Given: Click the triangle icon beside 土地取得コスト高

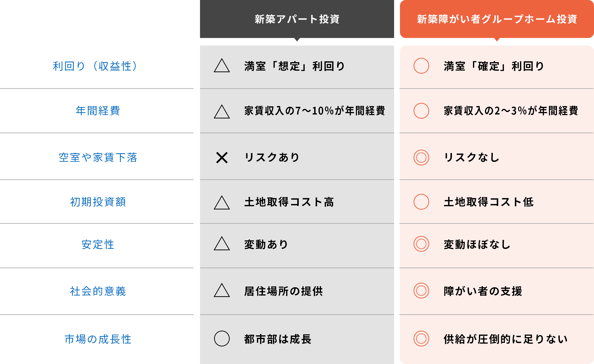Looking at the screenshot, I should (x=222, y=203).
